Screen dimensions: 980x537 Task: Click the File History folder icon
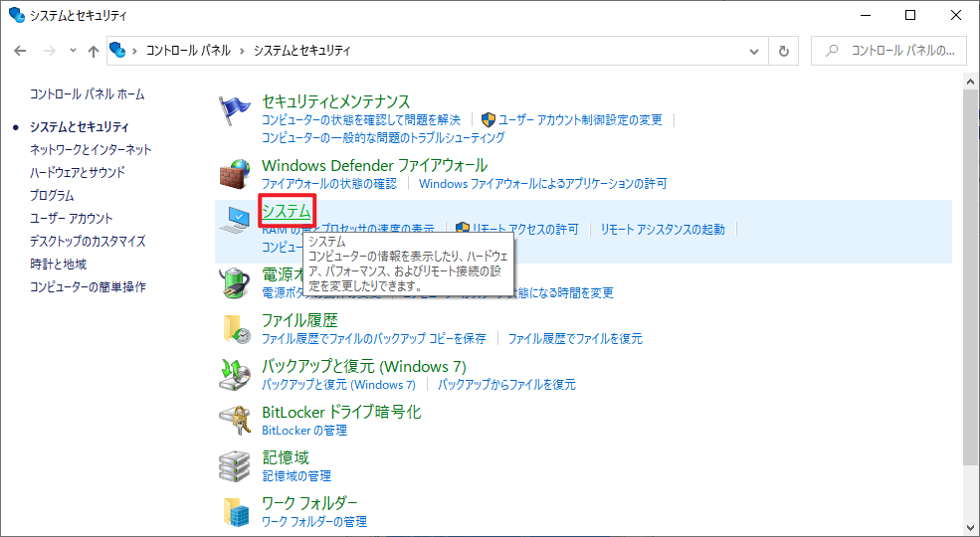pos(235,328)
